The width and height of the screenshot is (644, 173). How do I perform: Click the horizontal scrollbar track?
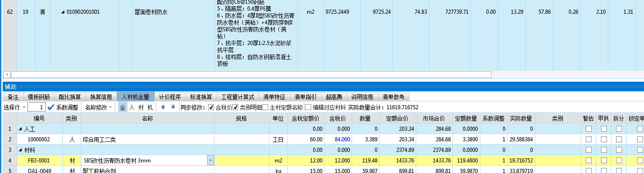click(567, 74)
